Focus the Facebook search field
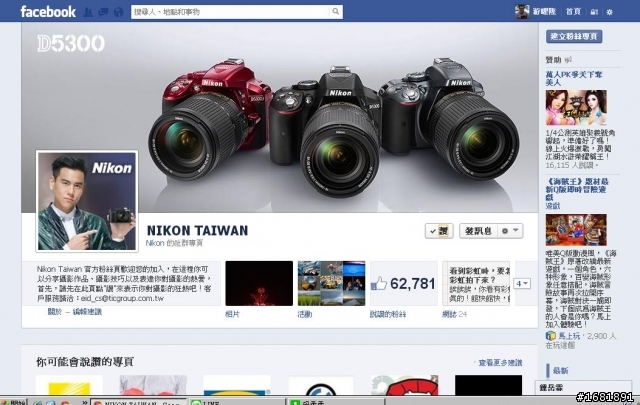The height and width of the screenshot is (405, 640). 230,12
